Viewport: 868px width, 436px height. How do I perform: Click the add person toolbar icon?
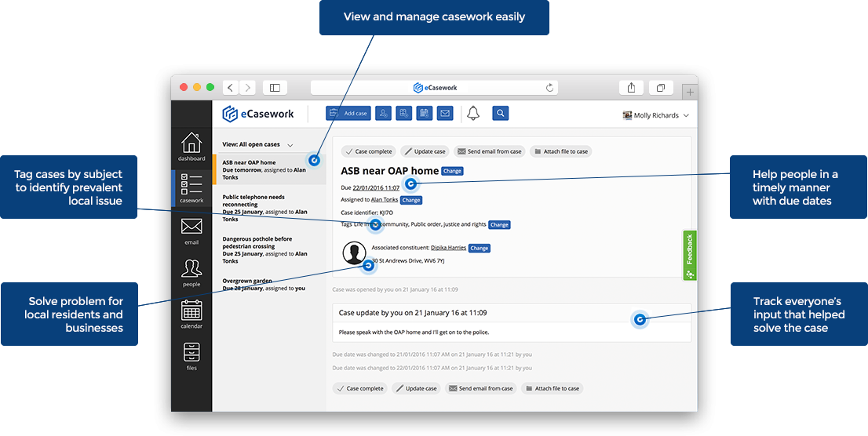[x=383, y=114]
